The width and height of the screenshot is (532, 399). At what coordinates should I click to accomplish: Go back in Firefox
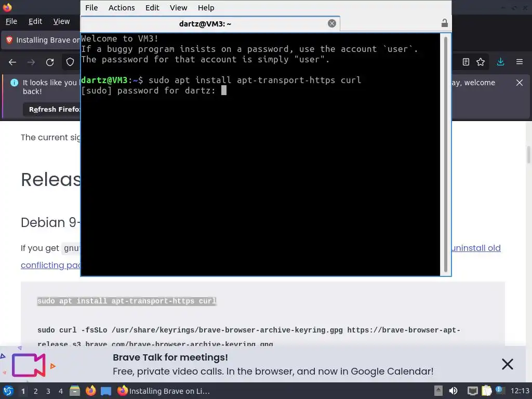click(12, 62)
